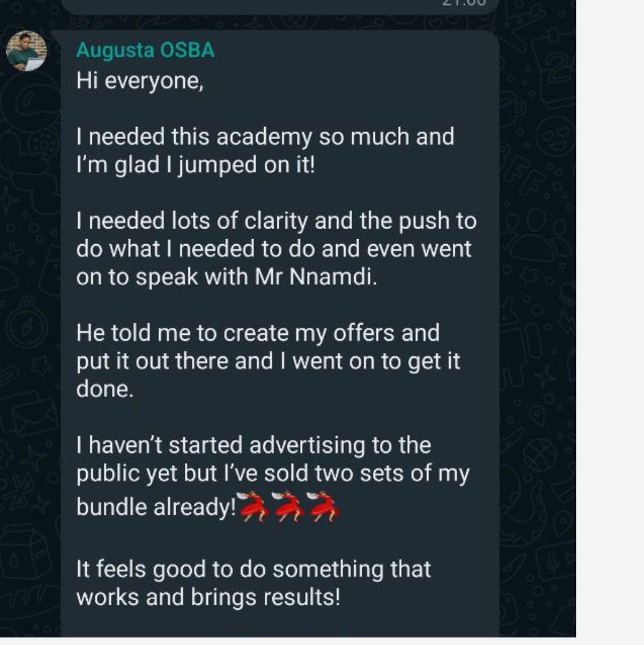Click the middle dancing woman emoji
This screenshot has height=645, width=644.
click(289, 506)
